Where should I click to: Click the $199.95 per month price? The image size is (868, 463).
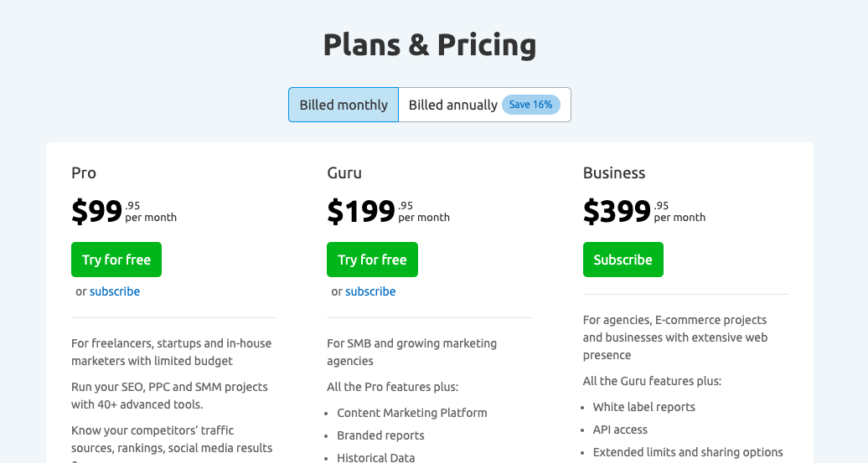(388, 211)
